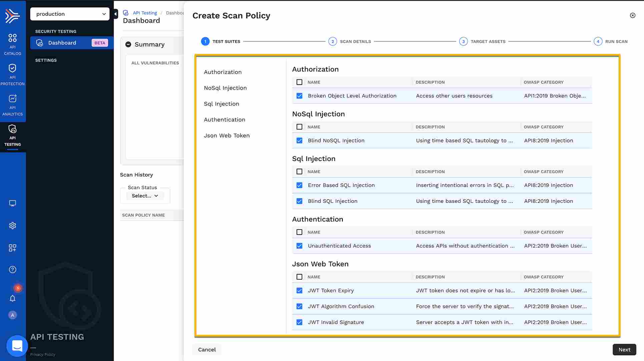This screenshot has height=361, width=644.
Task: Open the settings gear icon in sidebar
Action: point(12,226)
